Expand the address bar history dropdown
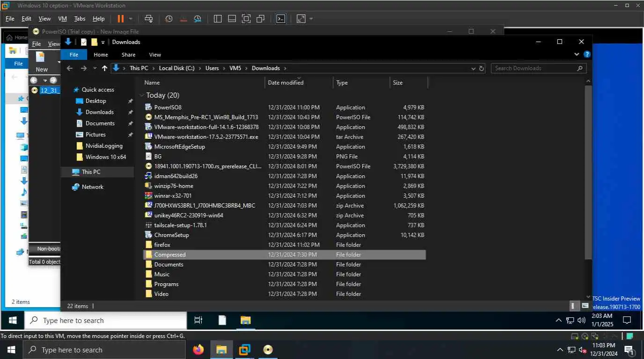 click(473, 68)
